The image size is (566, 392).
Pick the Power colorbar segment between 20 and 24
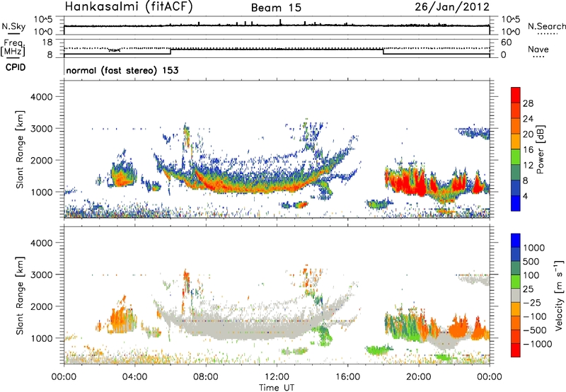[x=516, y=127]
